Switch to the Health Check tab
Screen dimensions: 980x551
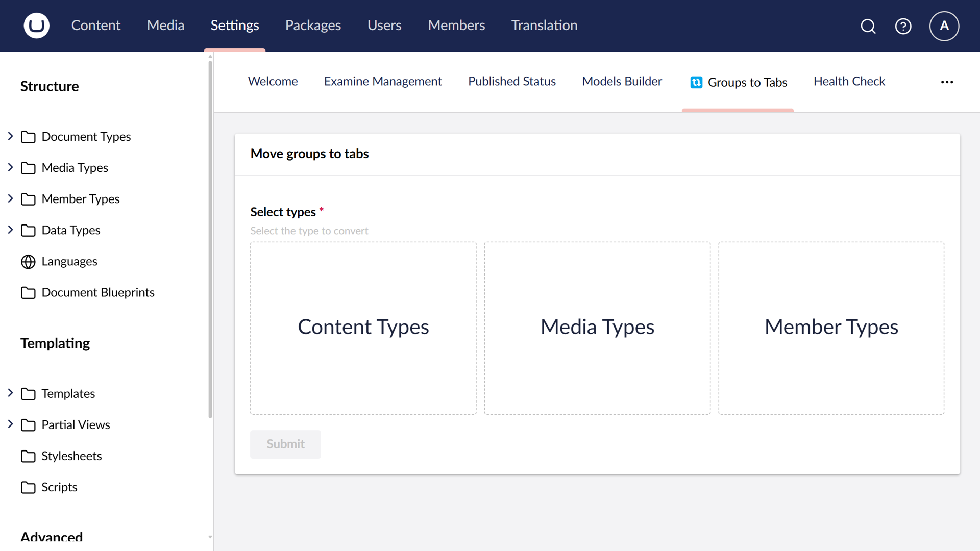tap(849, 81)
